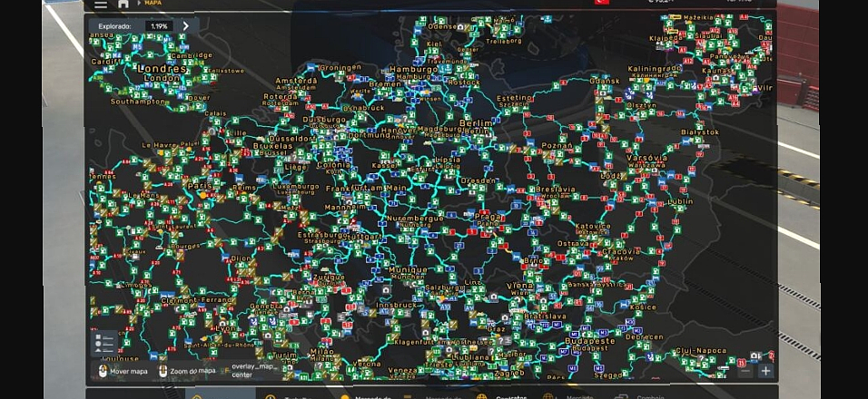This screenshot has height=399, width=868.
Task: Select the Ostrava city label
Action: click(x=573, y=243)
